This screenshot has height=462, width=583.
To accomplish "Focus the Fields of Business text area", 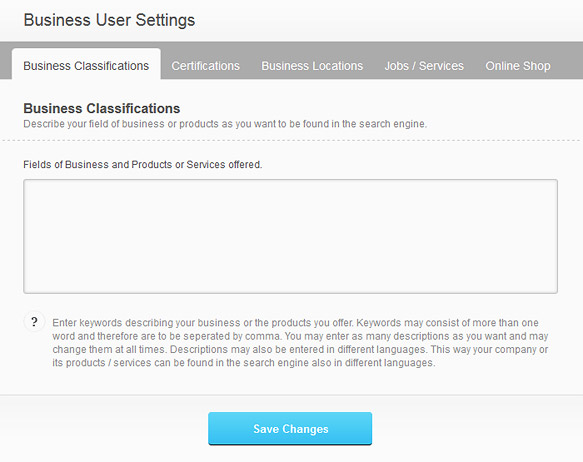I will [x=290, y=236].
